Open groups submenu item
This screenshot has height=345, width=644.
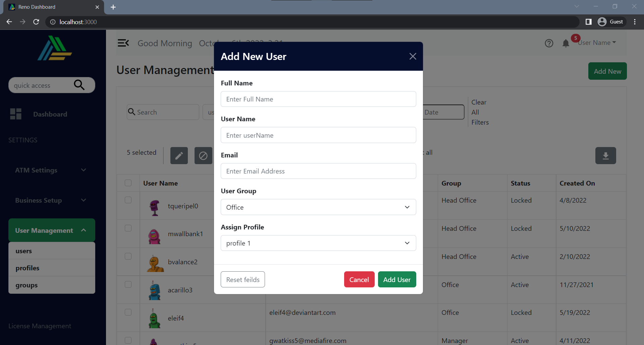click(x=52, y=285)
